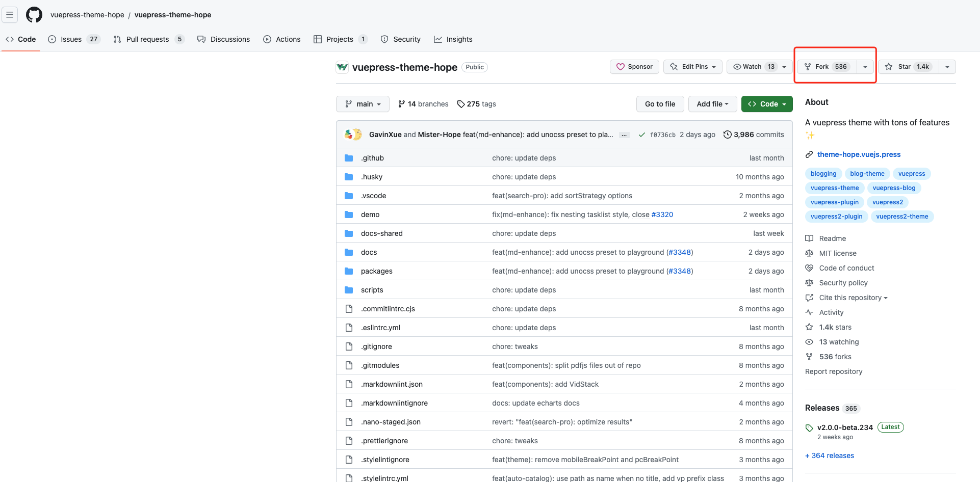Open issue #3320 link in demo row

(x=662, y=215)
